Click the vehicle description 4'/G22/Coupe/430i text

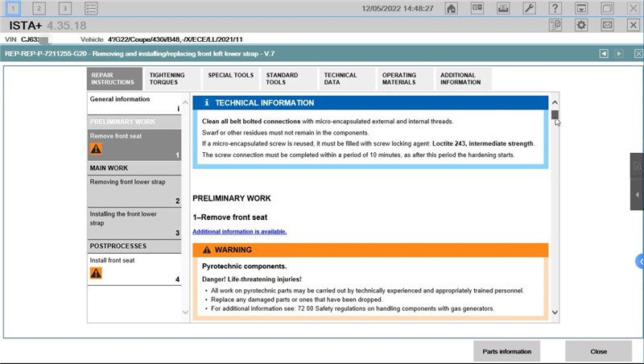[x=175, y=39]
